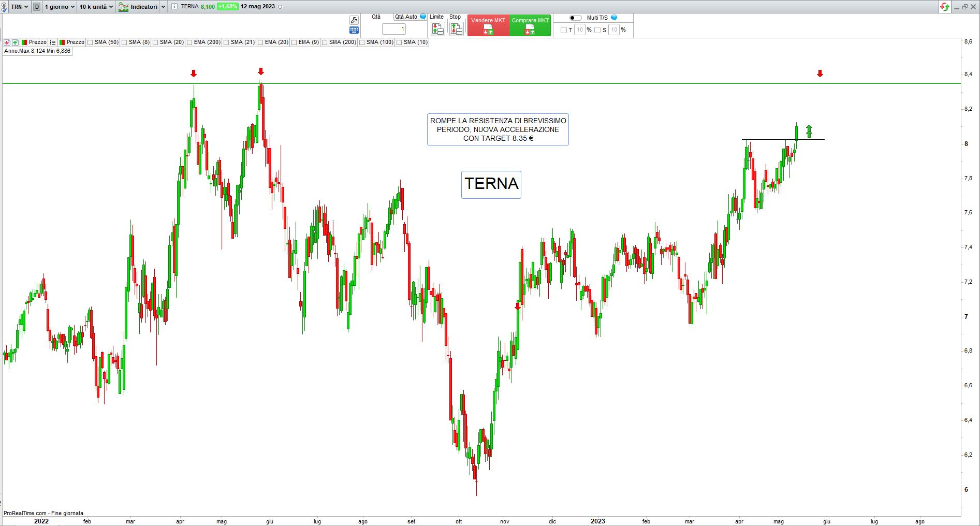Screen dimensions: 980x526
Task: Click the TERNA name in the top bar
Action: pos(189,7)
